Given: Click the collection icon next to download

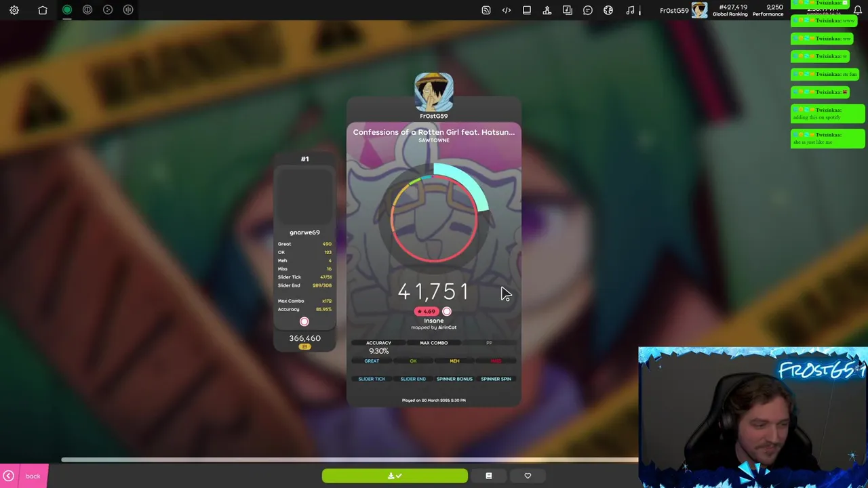Looking at the screenshot, I should pyautogui.click(x=488, y=476).
